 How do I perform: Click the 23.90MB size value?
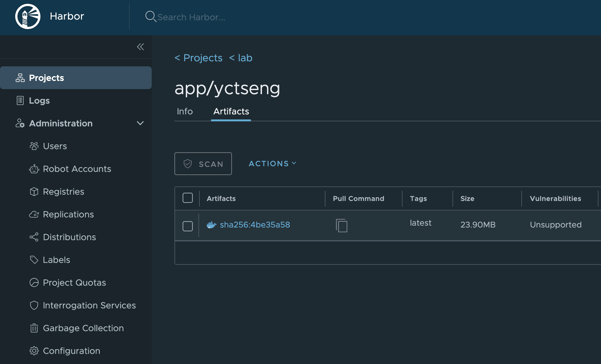(x=478, y=225)
